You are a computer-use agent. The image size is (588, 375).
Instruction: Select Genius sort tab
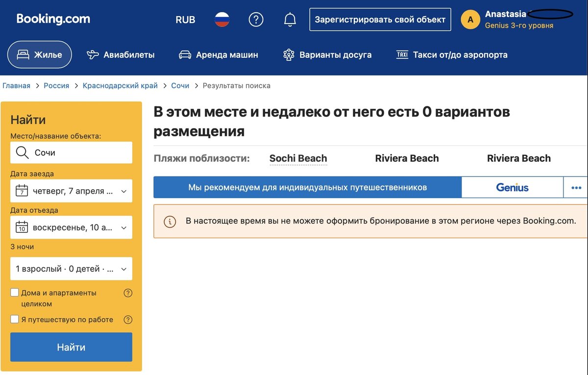[x=512, y=187]
